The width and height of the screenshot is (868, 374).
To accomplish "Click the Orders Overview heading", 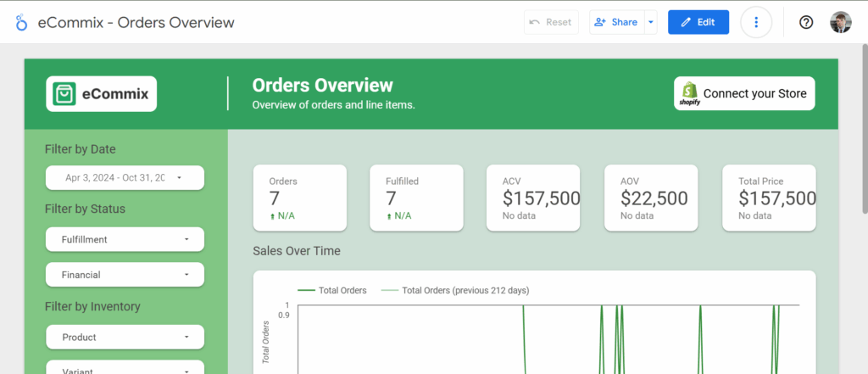I will click(x=323, y=86).
